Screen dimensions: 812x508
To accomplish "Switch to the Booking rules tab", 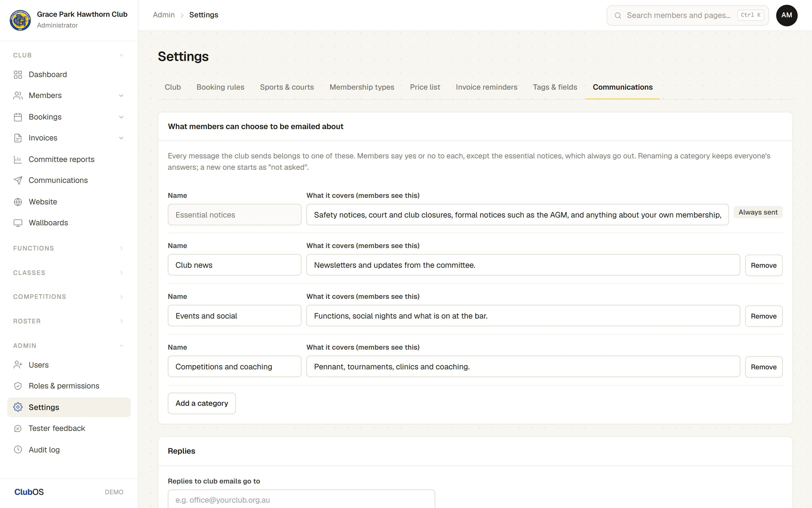I will click(x=220, y=87).
